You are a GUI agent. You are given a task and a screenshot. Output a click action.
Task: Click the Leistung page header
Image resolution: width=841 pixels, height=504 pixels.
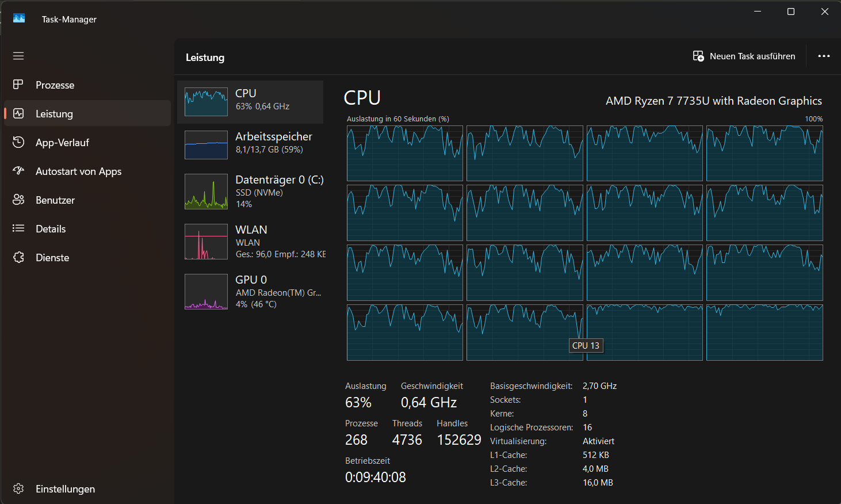205,58
